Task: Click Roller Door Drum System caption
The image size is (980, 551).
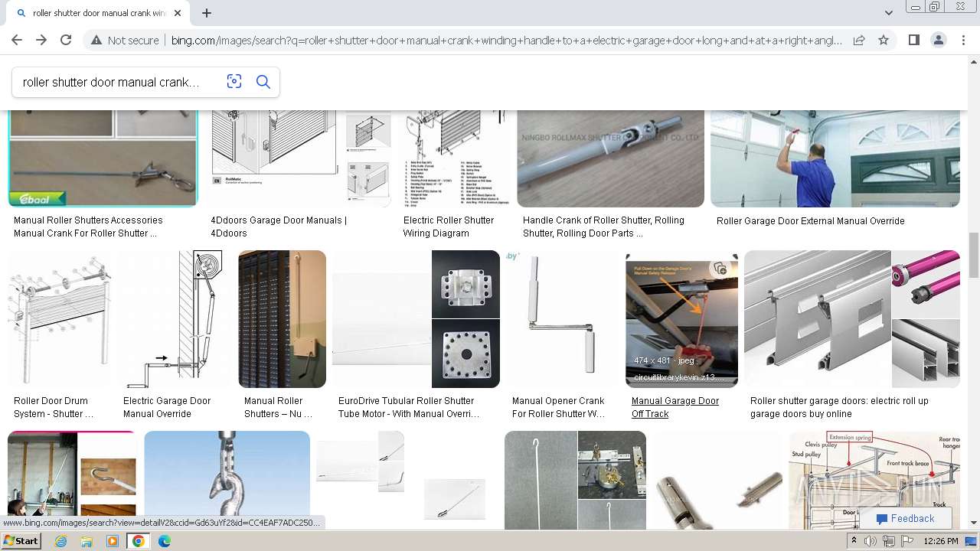Action: point(54,407)
